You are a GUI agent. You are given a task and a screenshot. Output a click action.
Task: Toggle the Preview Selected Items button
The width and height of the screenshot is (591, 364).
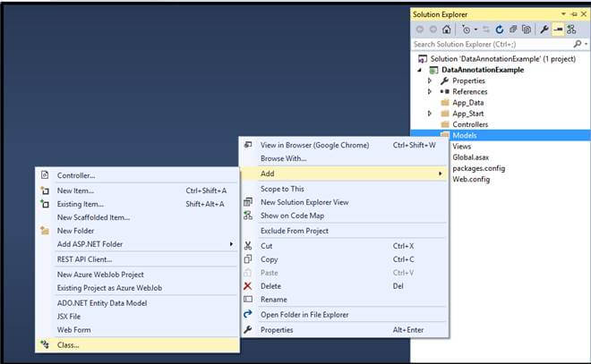click(x=558, y=30)
